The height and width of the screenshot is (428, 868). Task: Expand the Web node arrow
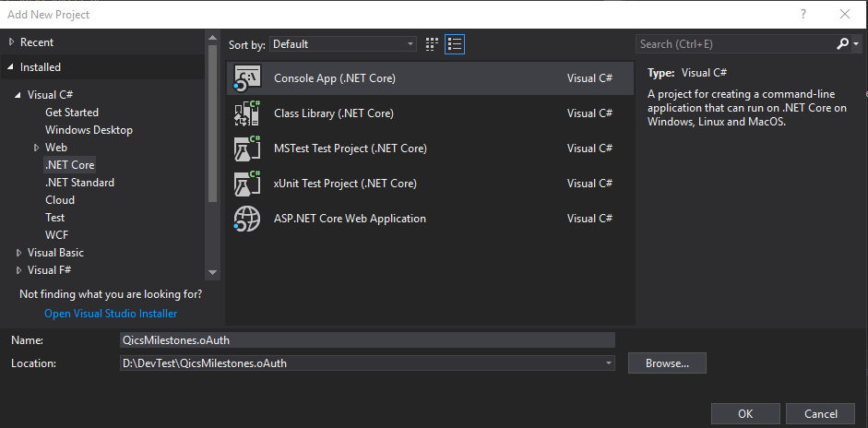click(37, 148)
